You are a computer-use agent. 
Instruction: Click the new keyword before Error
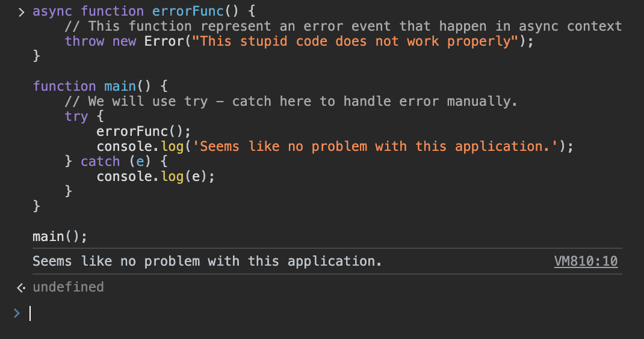coord(124,41)
